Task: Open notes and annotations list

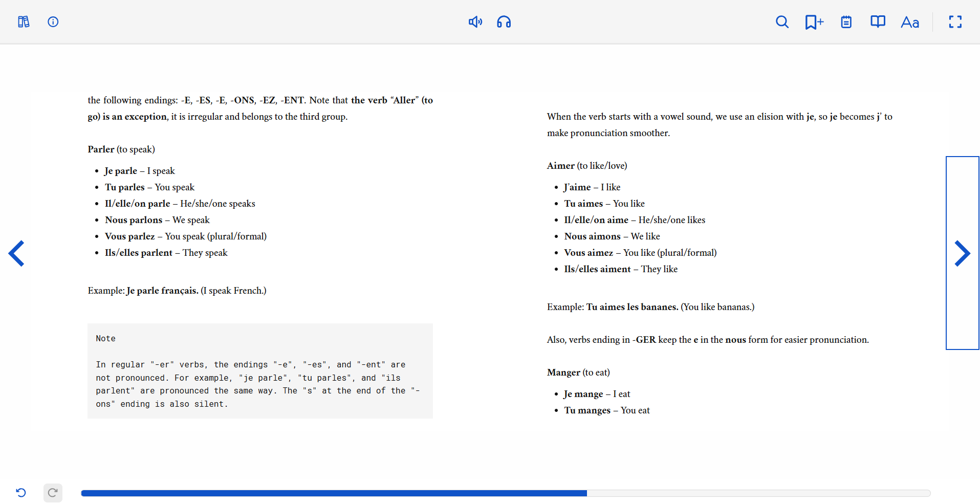Action: tap(846, 22)
